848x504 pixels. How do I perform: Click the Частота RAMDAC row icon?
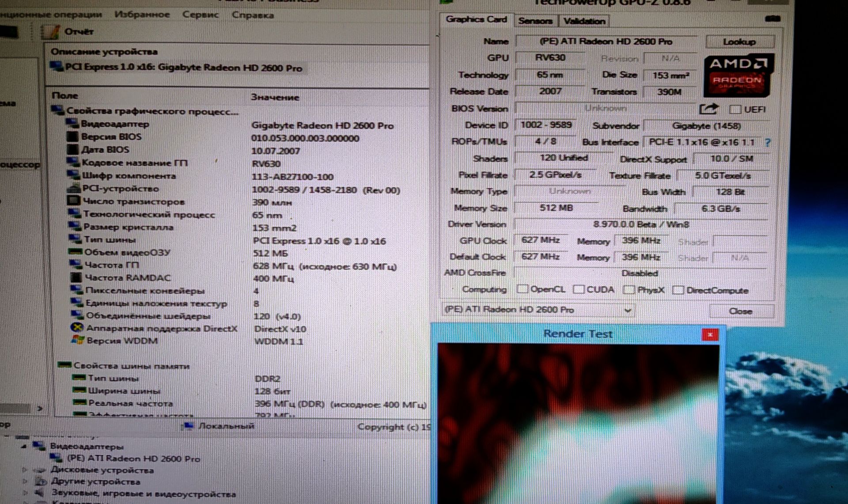[x=76, y=277]
